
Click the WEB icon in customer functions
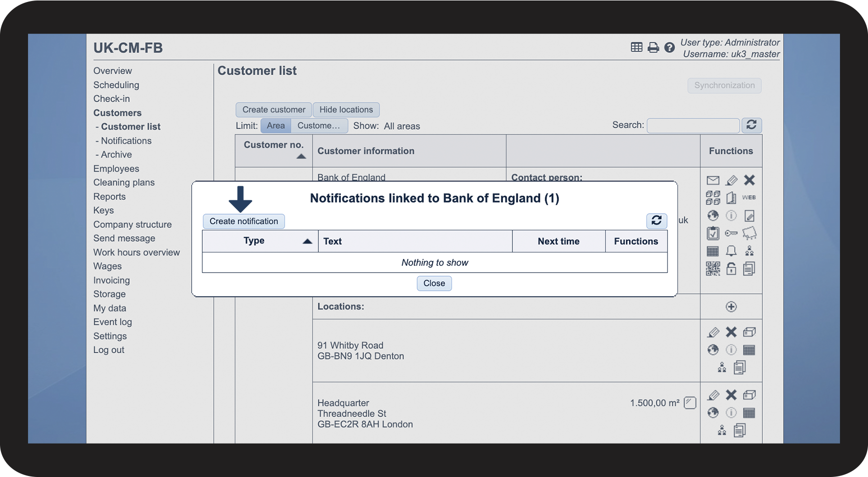(749, 197)
